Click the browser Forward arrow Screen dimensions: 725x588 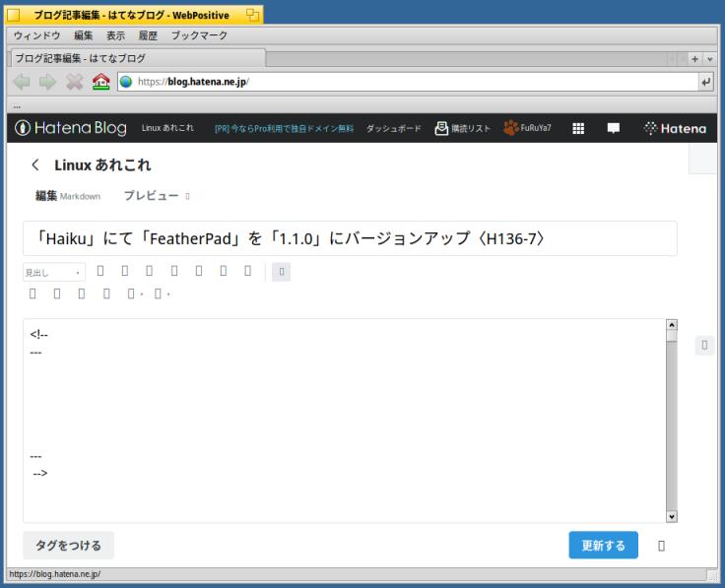47,83
